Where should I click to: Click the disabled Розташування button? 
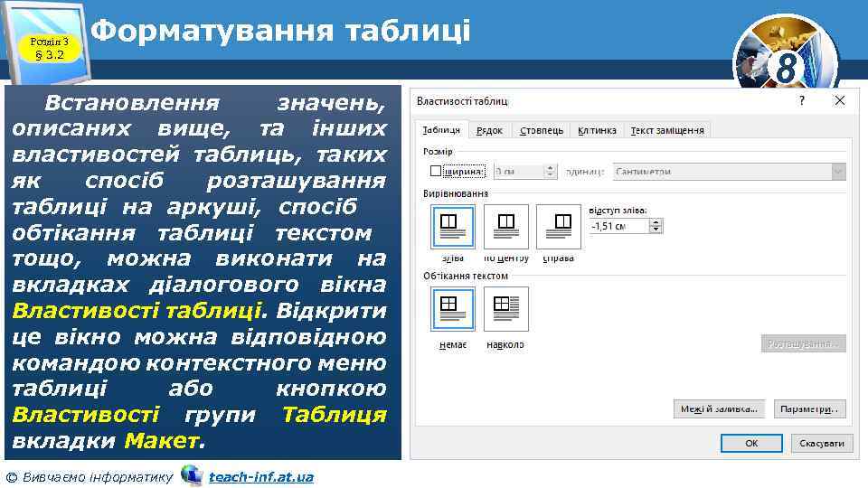pos(803,343)
